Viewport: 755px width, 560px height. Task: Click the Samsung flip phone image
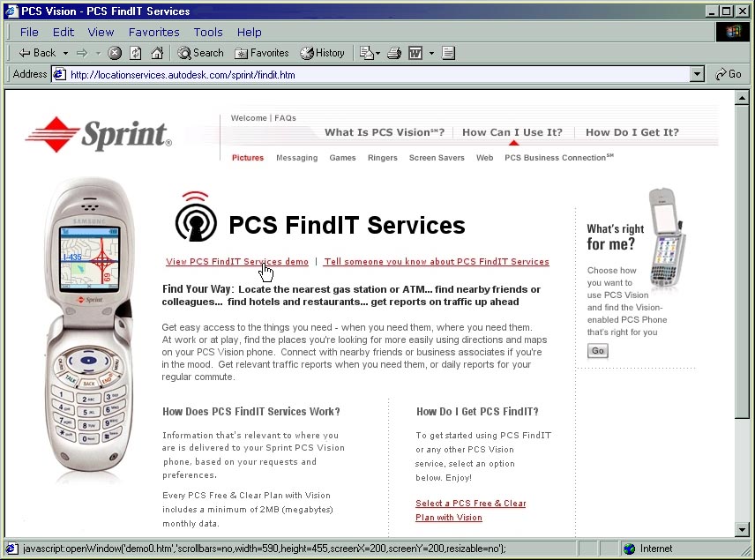point(90,325)
